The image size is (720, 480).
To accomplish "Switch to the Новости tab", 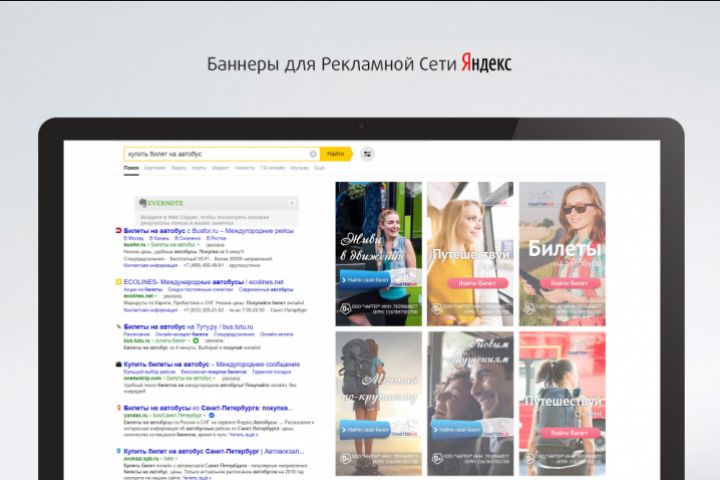I will pos(244,168).
